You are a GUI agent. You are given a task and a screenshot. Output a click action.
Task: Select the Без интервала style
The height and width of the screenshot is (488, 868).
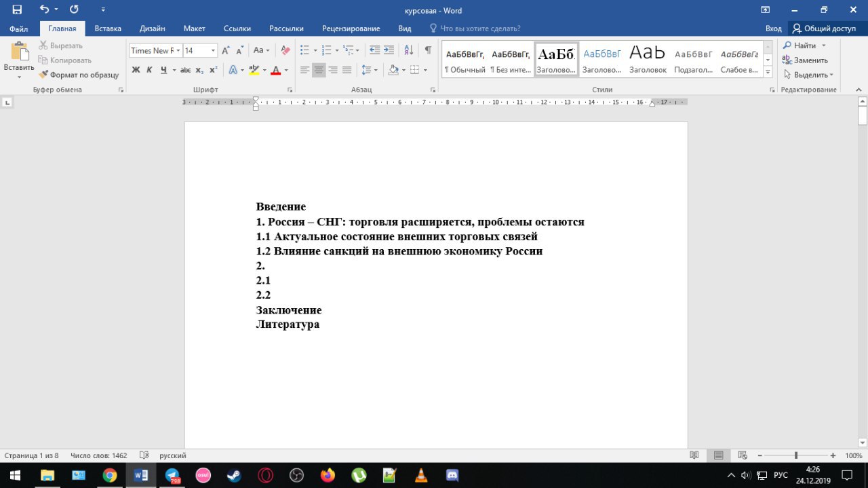tap(511, 60)
